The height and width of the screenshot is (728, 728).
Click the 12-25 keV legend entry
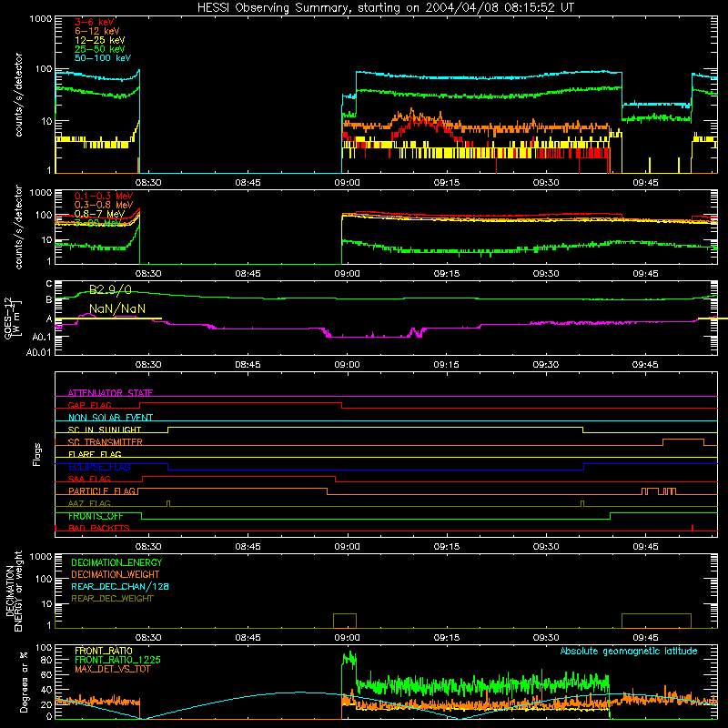[99, 40]
